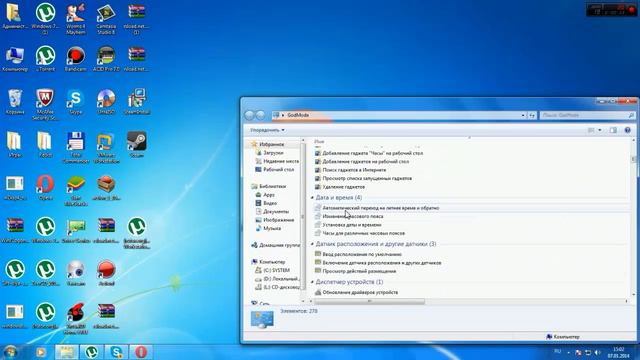Open the Administrator user folder on desktop

(15, 16)
